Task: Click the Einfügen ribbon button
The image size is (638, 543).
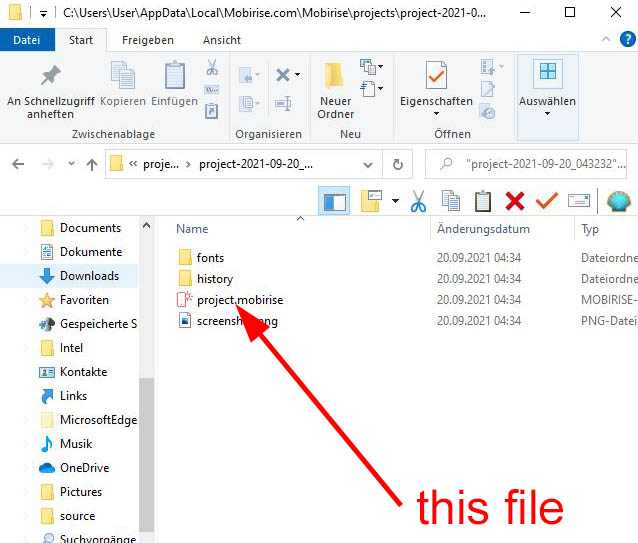Action: pos(175,83)
